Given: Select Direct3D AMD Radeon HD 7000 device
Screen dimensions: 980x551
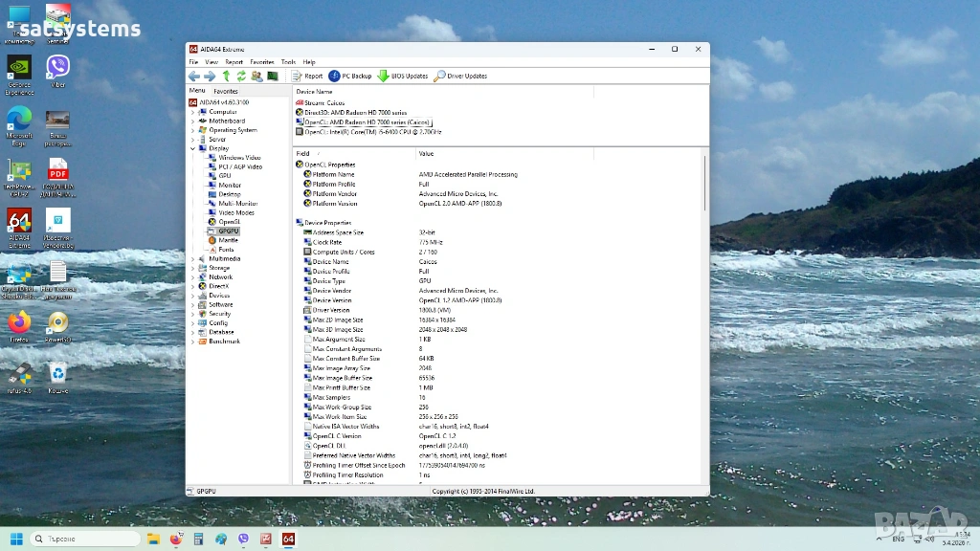Looking at the screenshot, I should (355, 112).
